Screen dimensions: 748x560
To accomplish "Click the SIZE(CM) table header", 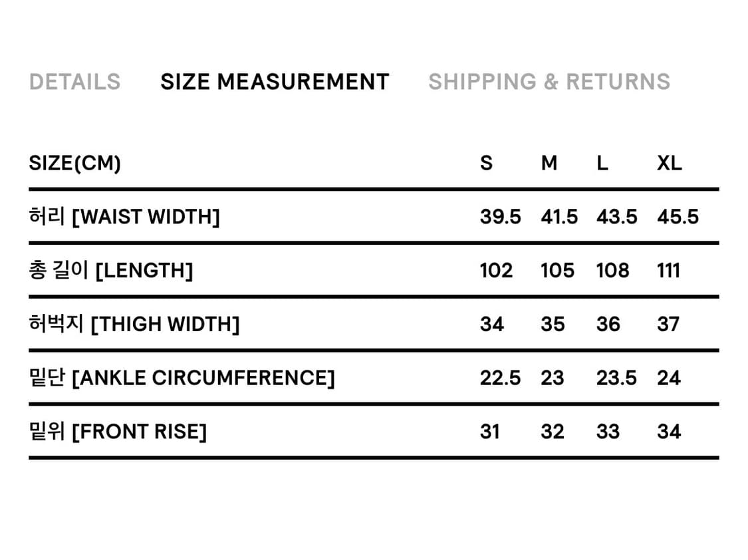I will coord(74,163).
